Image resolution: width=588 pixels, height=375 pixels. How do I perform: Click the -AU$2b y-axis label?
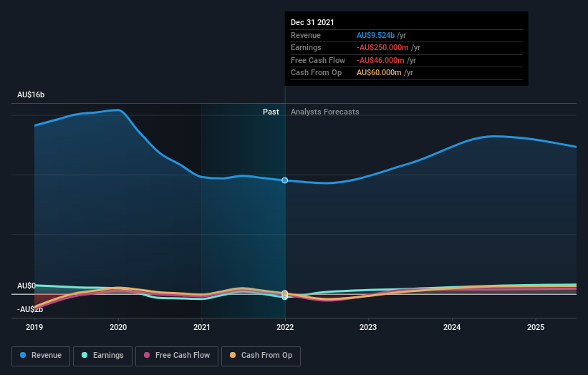click(30, 309)
